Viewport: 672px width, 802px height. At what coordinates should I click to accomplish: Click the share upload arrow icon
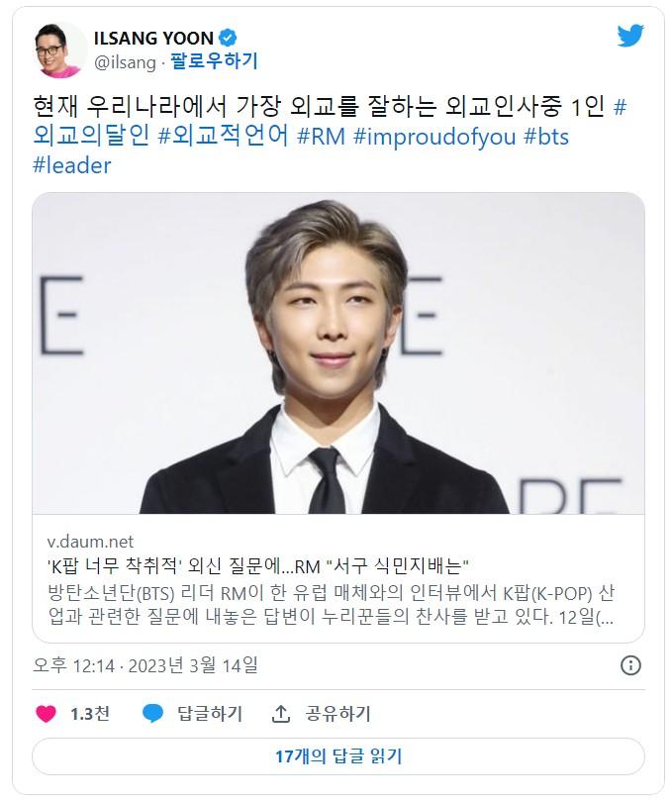tap(280, 714)
